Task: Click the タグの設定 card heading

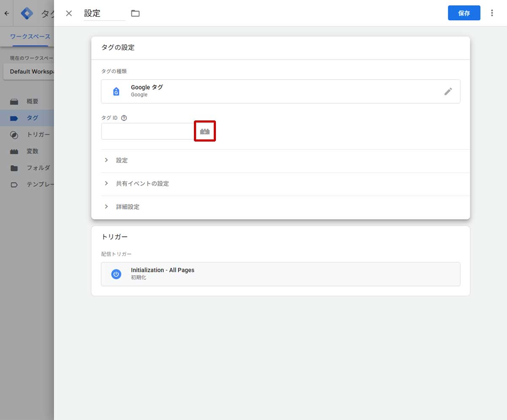Action: [x=118, y=48]
